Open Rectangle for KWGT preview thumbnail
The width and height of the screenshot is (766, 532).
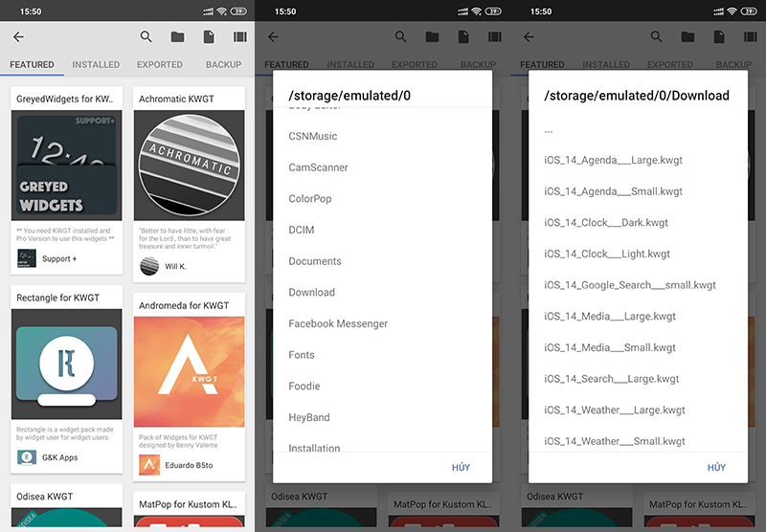[x=67, y=365]
